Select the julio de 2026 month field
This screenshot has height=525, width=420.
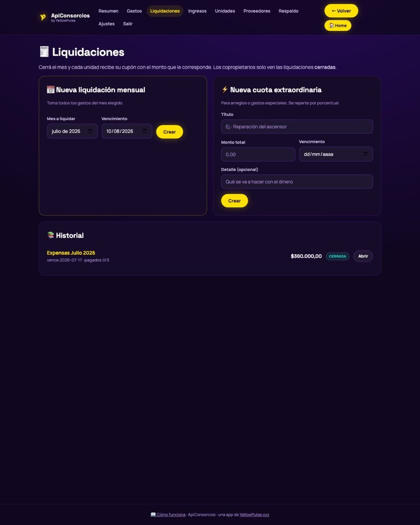pyautogui.click(x=72, y=131)
